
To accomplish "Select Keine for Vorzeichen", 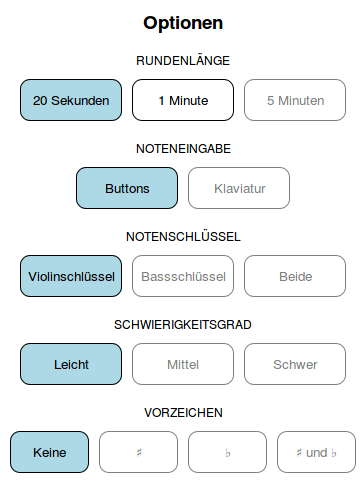I will tap(49, 452).
